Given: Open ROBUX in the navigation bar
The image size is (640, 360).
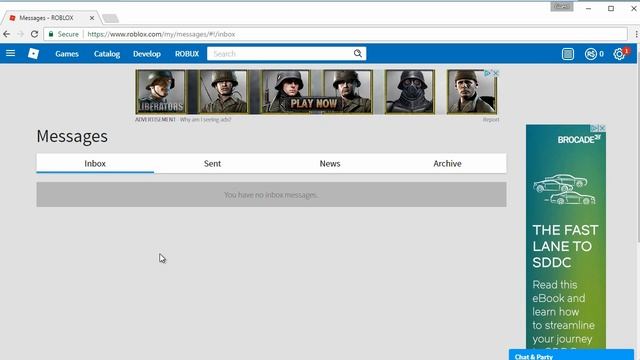Looking at the screenshot, I should click(x=187, y=54).
